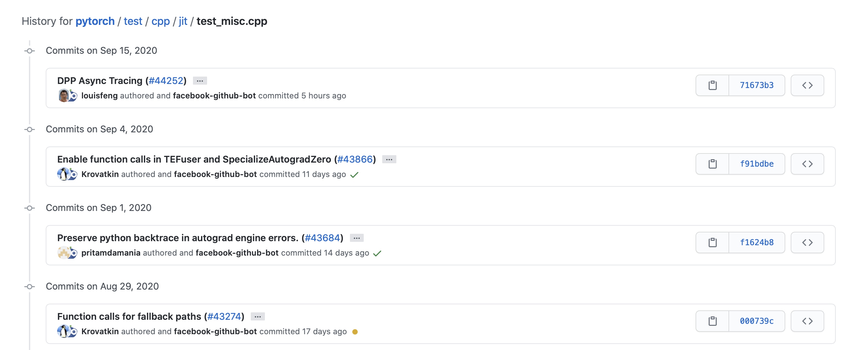Show check status for the TEFuser commit
The width and height of the screenshot is (868, 350).
tap(354, 174)
